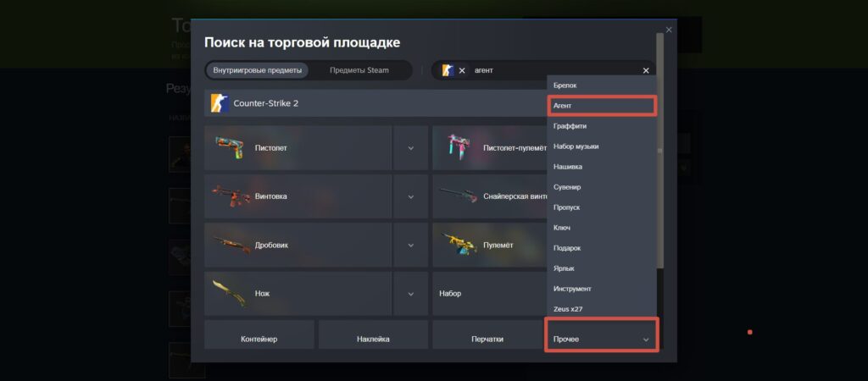868x381 pixels.
Task: Switch to Внутриигровые предметы toggle
Action: tap(258, 70)
